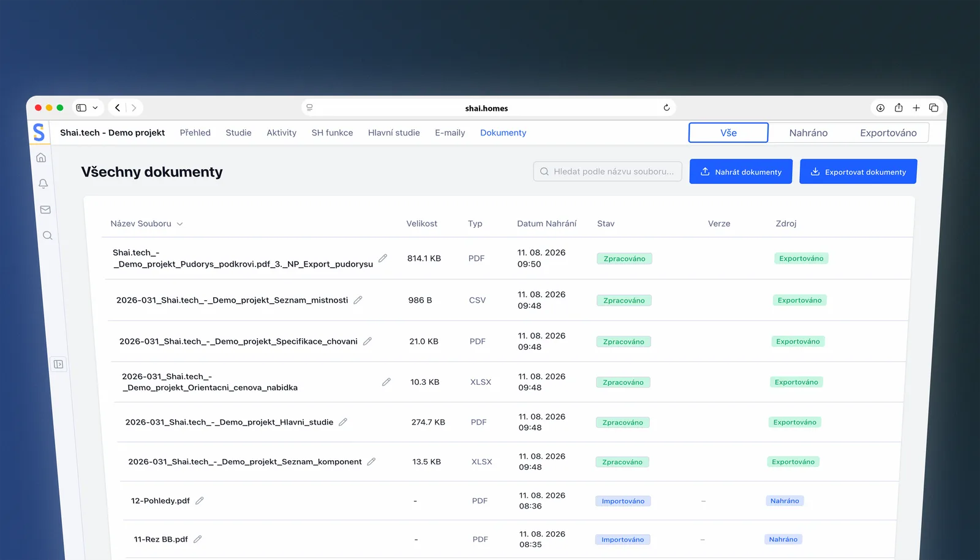The height and width of the screenshot is (560, 980).
Task: Click Zpracováno badge in the CSV row
Action: coord(624,300)
